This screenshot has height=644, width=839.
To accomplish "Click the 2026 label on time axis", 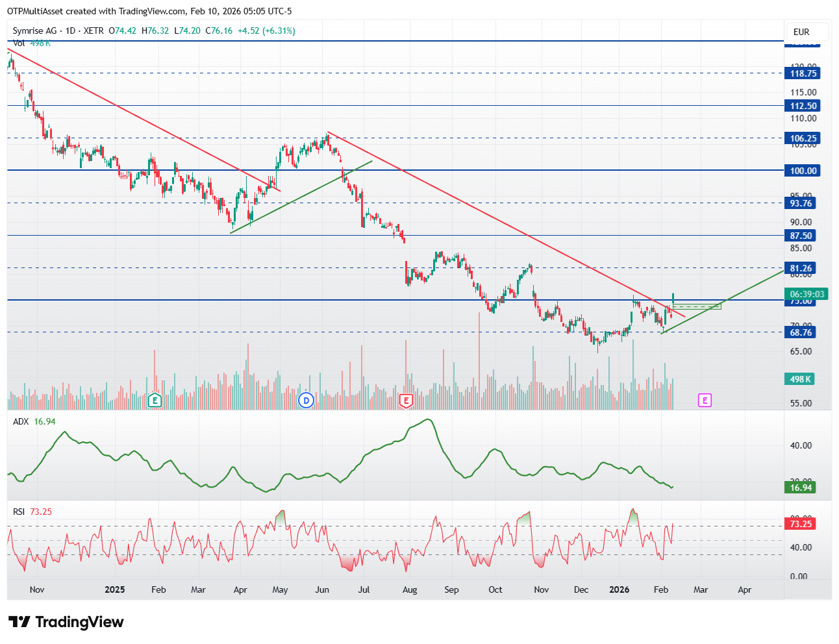I will click(619, 589).
